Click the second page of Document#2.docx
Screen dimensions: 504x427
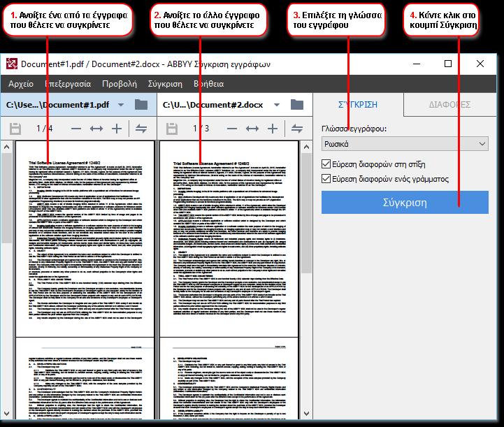(x=229, y=378)
